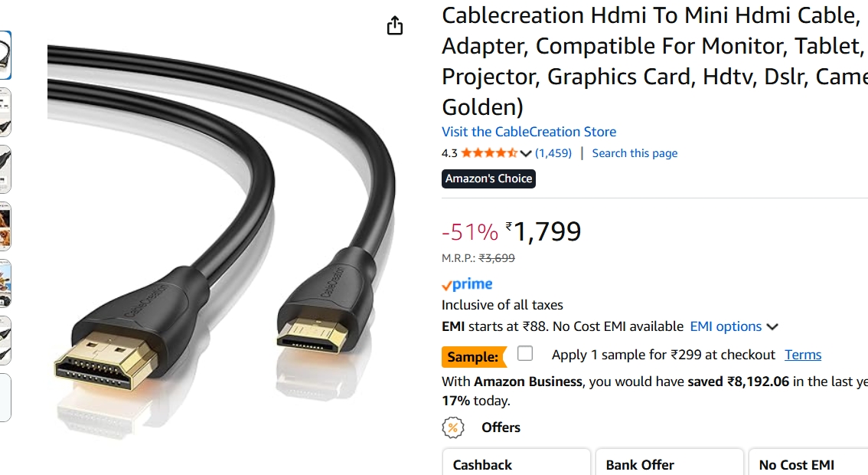Click the share icon above the product title
This screenshot has width=868, height=475.
coord(394,25)
